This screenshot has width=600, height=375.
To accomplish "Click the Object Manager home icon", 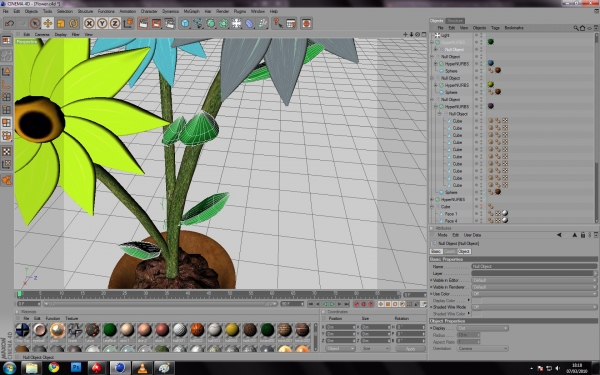I will [582, 28].
